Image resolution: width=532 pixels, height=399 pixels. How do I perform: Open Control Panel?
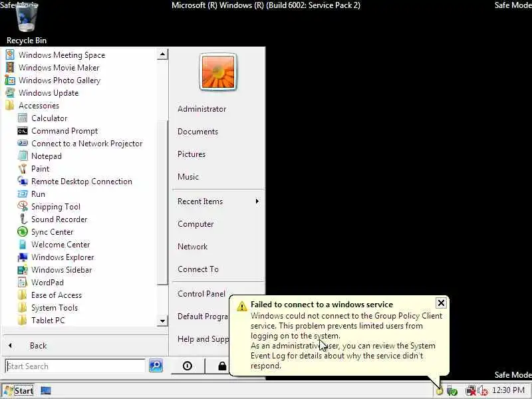(x=201, y=294)
